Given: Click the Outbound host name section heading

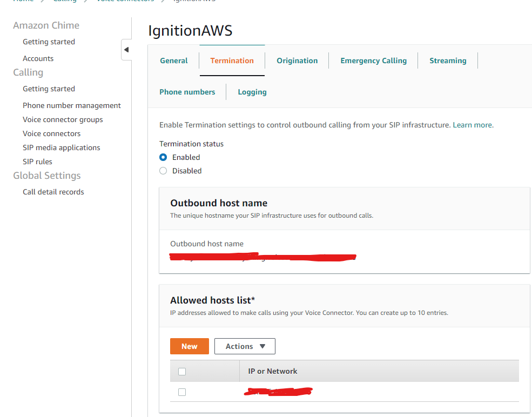Looking at the screenshot, I should point(219,203).
